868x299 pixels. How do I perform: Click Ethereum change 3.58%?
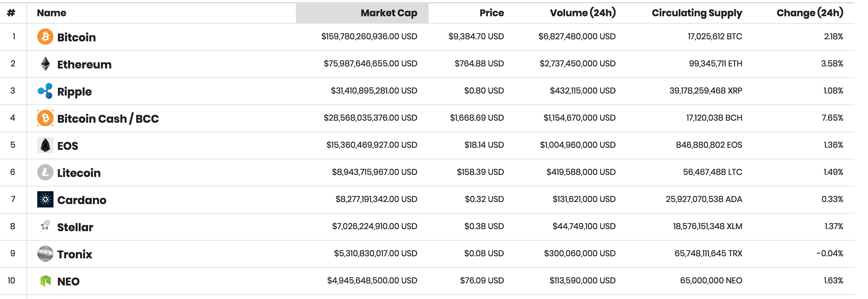[832, 63]
